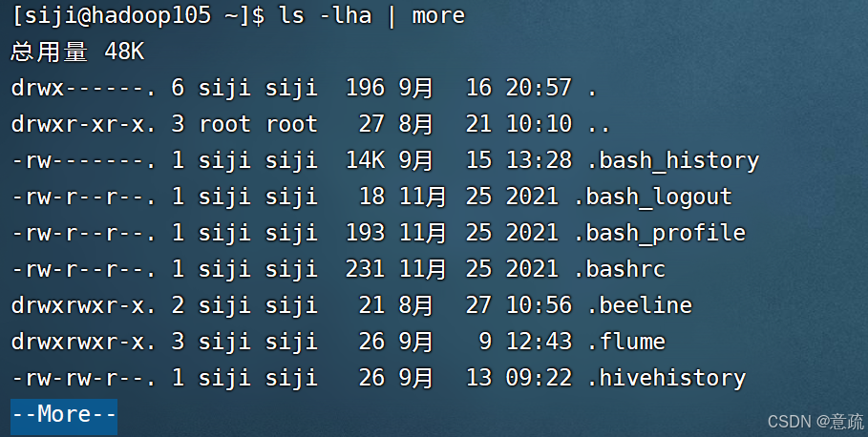Select the .bash_history filename
868x437 pixels.
coord(673,161)
